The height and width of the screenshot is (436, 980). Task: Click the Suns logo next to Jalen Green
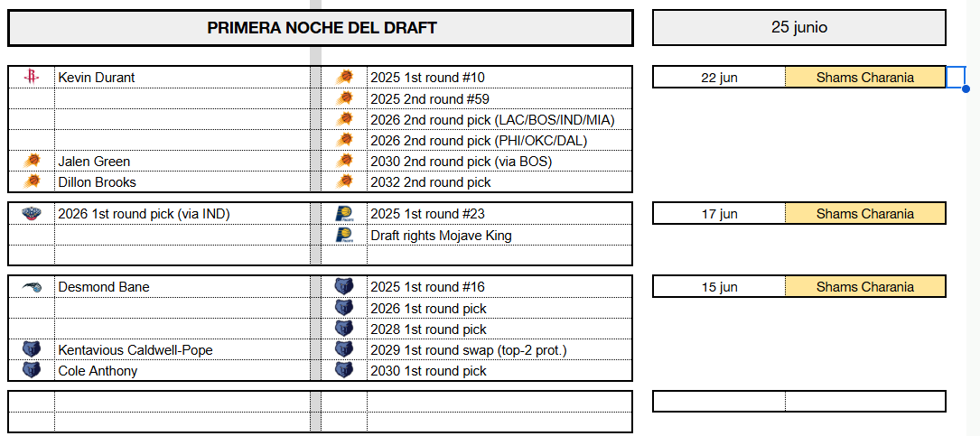32,162
